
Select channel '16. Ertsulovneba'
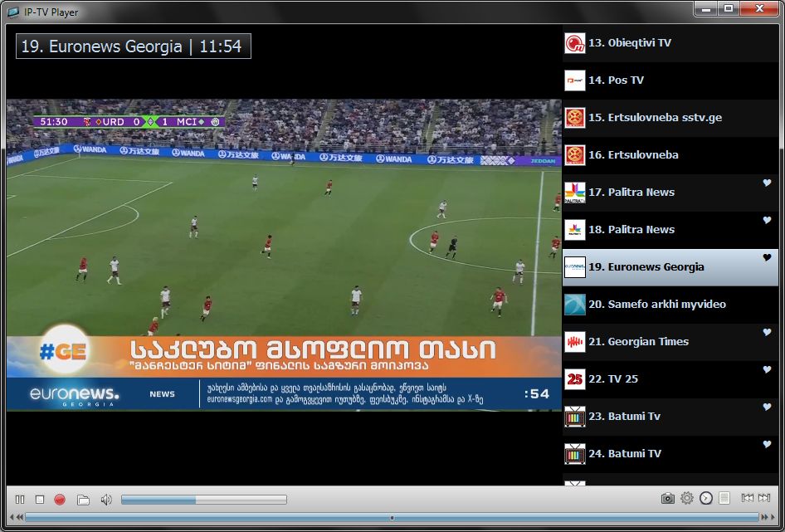[x=670, y=155]
